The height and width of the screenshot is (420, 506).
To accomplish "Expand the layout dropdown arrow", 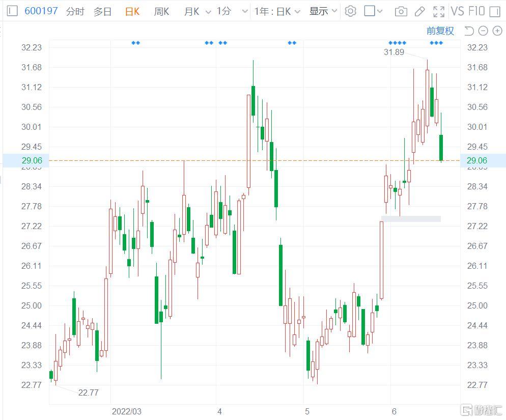I will coord(380,12).
